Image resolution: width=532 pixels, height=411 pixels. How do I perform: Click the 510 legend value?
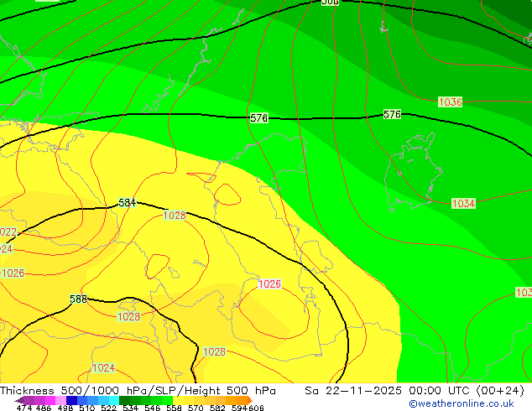point(87,408)
